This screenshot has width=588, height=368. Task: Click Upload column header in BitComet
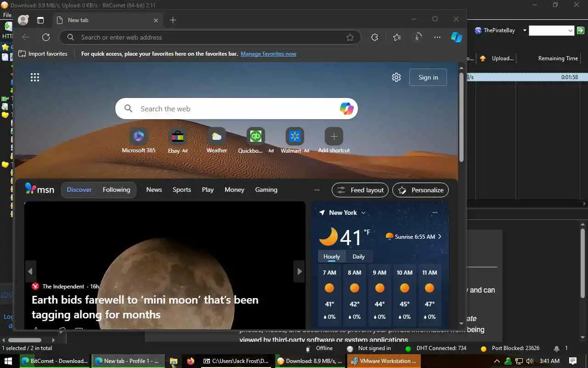pyautogui.click(x=497, y=58)
